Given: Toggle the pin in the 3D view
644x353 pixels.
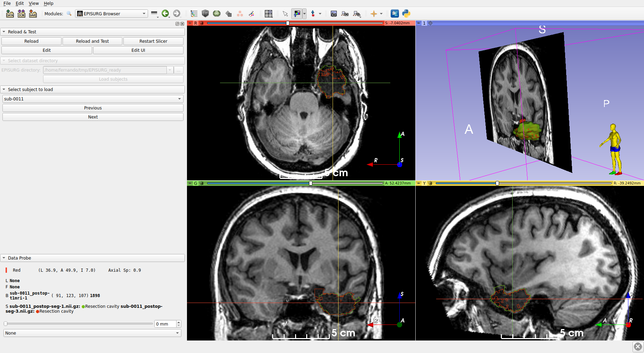Looking at the screenshot, I should click(x=418, y=23).
